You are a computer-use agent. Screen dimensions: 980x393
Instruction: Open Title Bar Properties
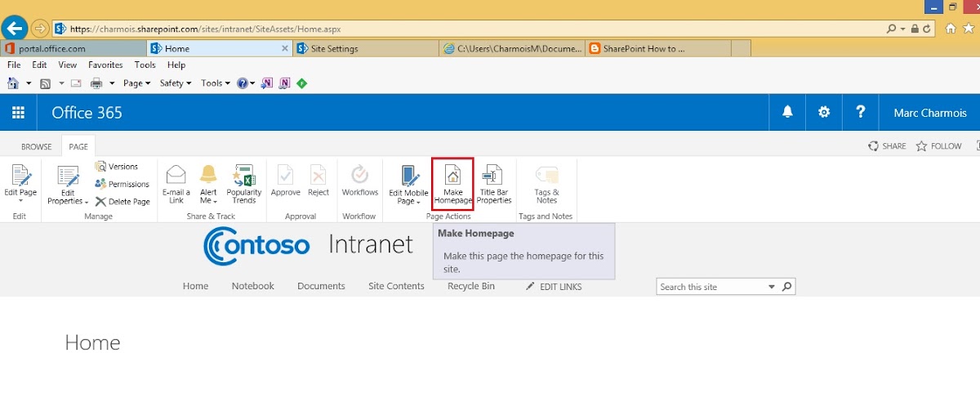(x=494, y=185)
